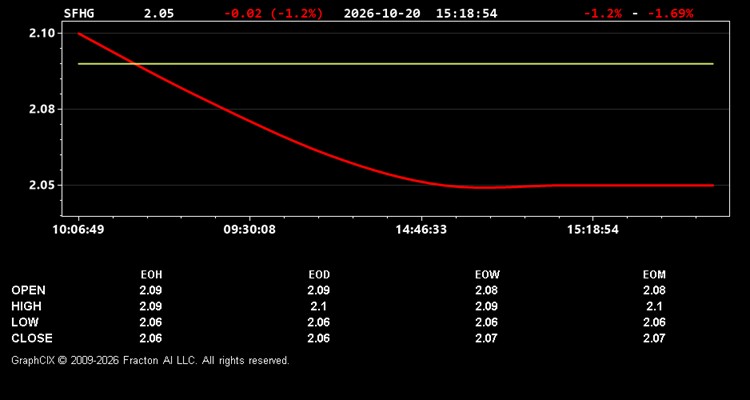Click the -1.69% value in header
The image size is (750, 400).
670,13
